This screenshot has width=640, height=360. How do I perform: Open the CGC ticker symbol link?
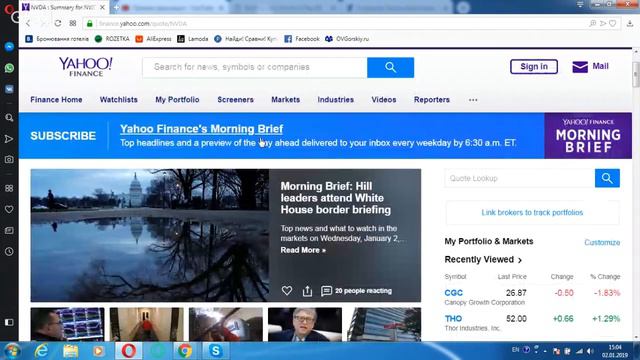click(453, 293)
